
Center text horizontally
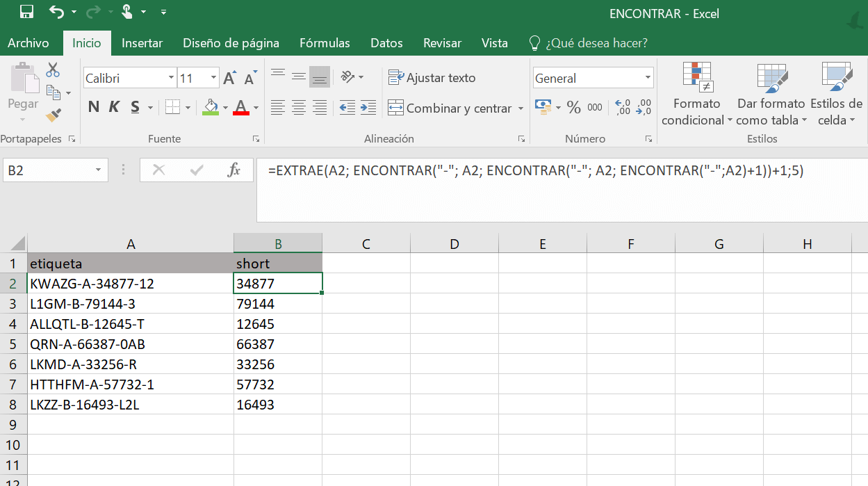299,108
